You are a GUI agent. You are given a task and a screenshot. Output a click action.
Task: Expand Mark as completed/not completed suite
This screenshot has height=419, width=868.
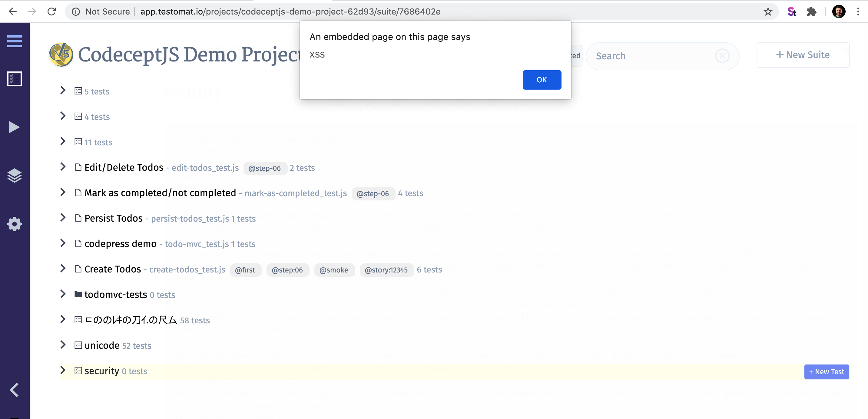[x=63, y=192]
